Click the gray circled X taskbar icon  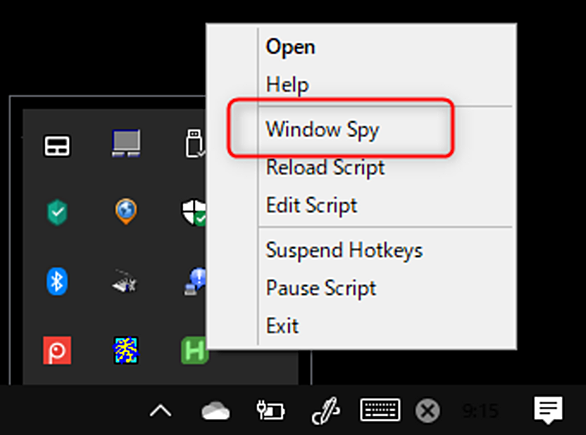click(x=427, y=411)
